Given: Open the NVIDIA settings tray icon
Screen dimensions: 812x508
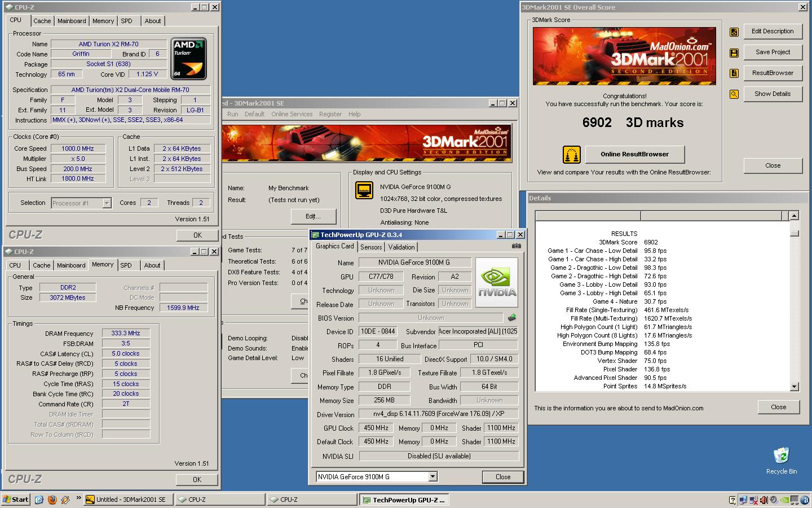Looking at the screenshot, I should 783,500.
